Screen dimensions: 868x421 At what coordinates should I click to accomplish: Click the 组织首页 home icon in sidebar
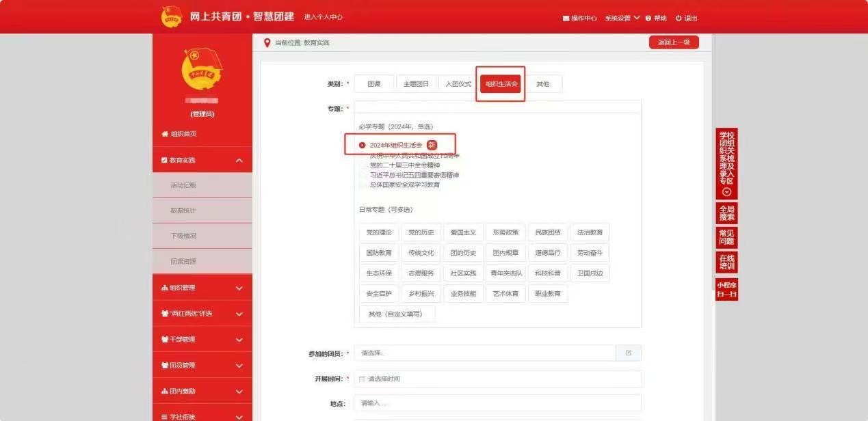164,134
